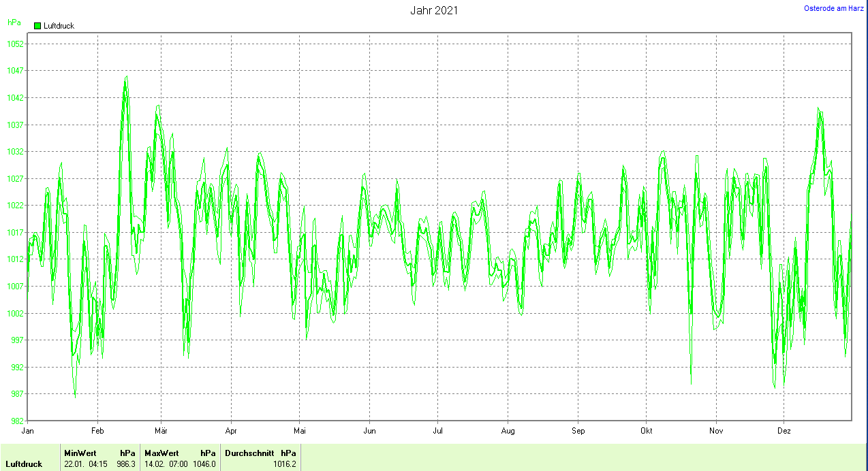This screenshot has height=471, width=868.
Task: Select the 1017 y-axis tick value
Action: click(x=15, y=232)
